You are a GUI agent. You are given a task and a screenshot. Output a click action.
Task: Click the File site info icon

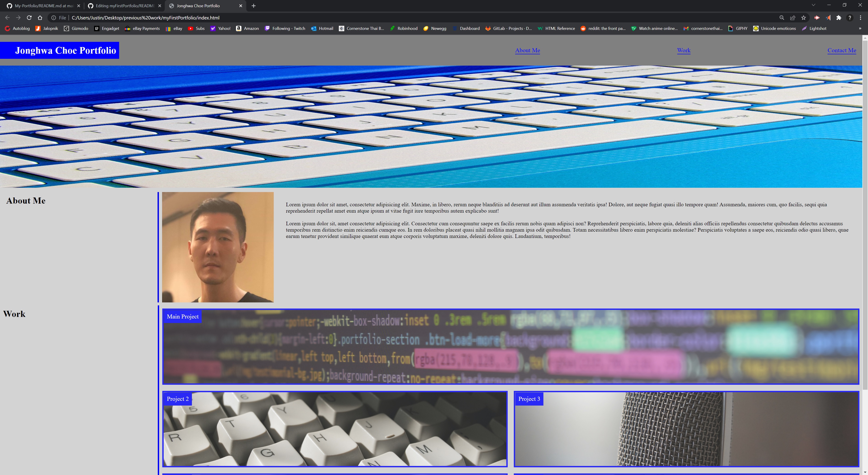pyautogui.click(x=58, y=18)
